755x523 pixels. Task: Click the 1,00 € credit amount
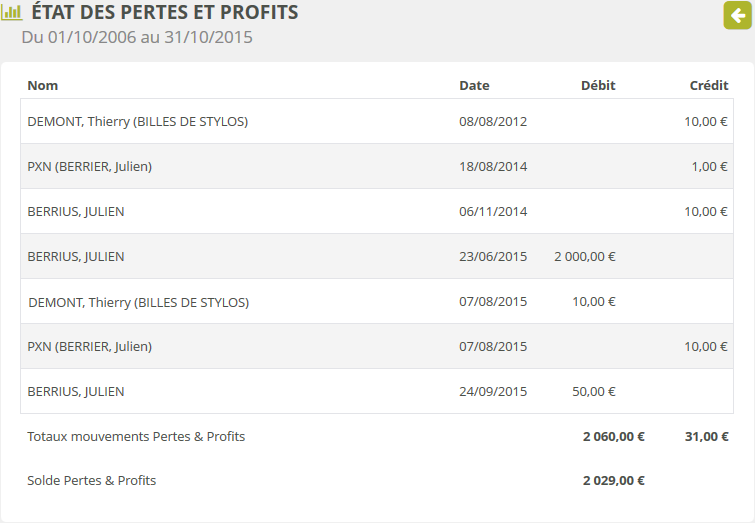(x=709, y=167)
